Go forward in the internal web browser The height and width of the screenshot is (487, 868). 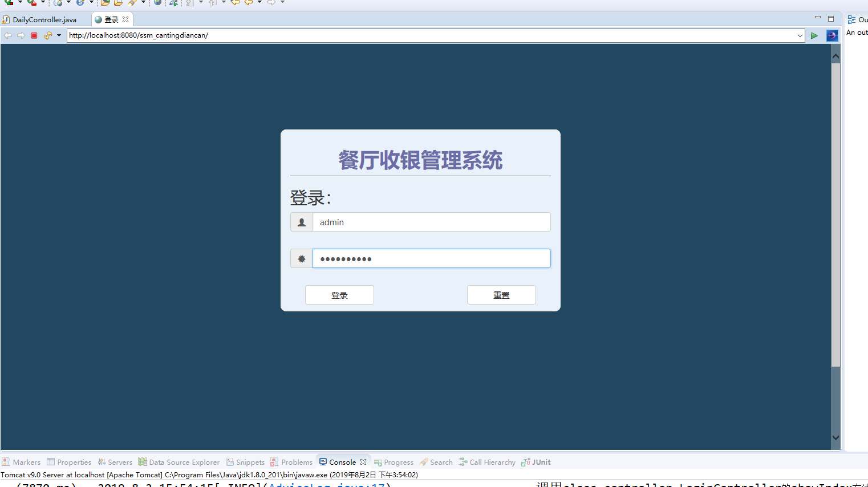tap(21, 35)
